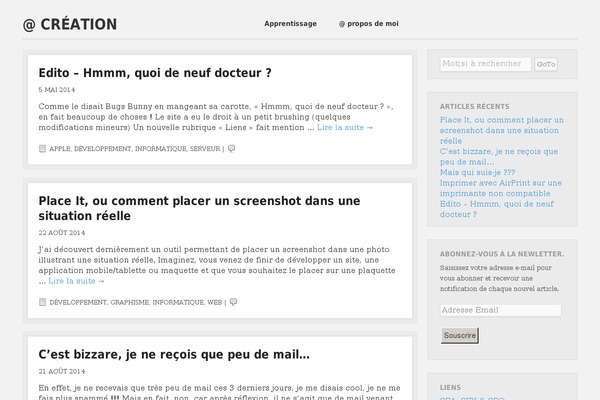Click the date 5 MAI 2014

pyautogui.click(x=57, y=90)
